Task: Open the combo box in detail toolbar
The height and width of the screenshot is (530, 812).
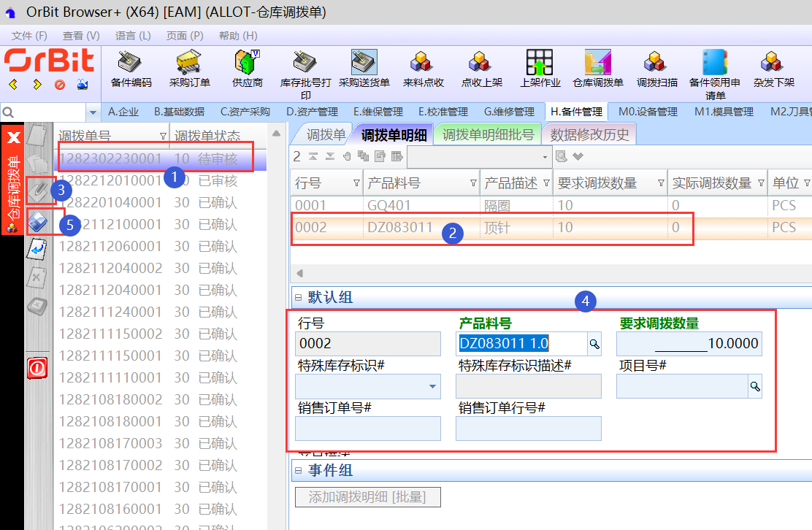Action: point(480,157)
